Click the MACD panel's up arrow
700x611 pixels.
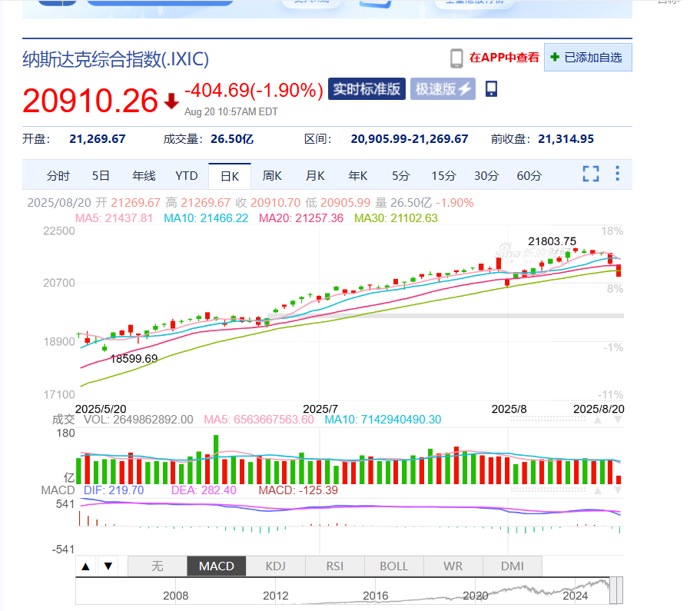[x=598, y=490]
